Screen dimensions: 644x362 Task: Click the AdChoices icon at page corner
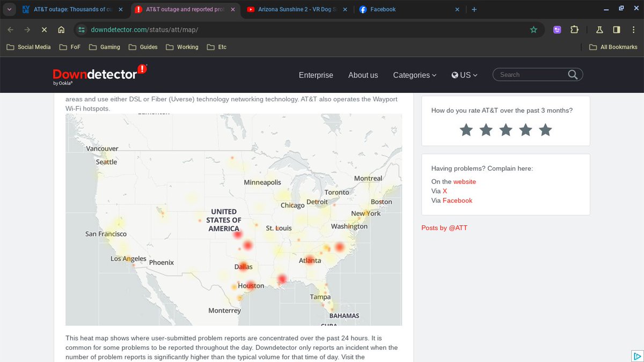point(637,356)
